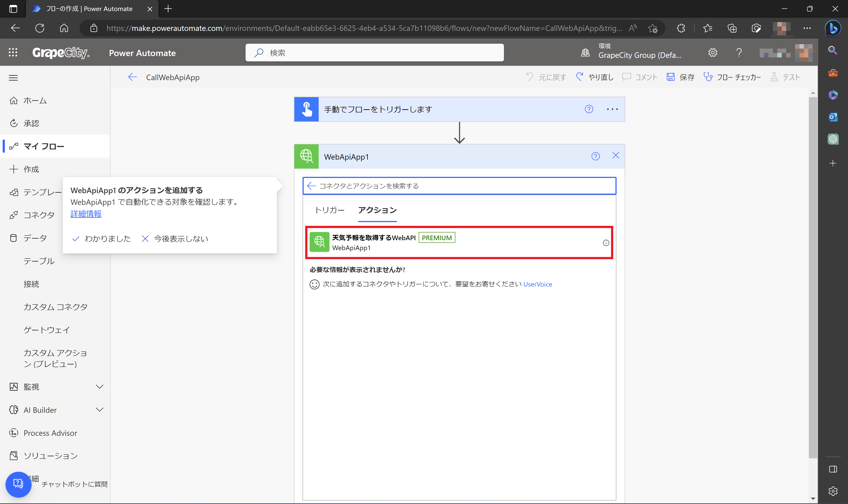The height and width of the screenshot is (504, 848).
Task: Open Edge sidebar settings gear
Action: [833, 491]
